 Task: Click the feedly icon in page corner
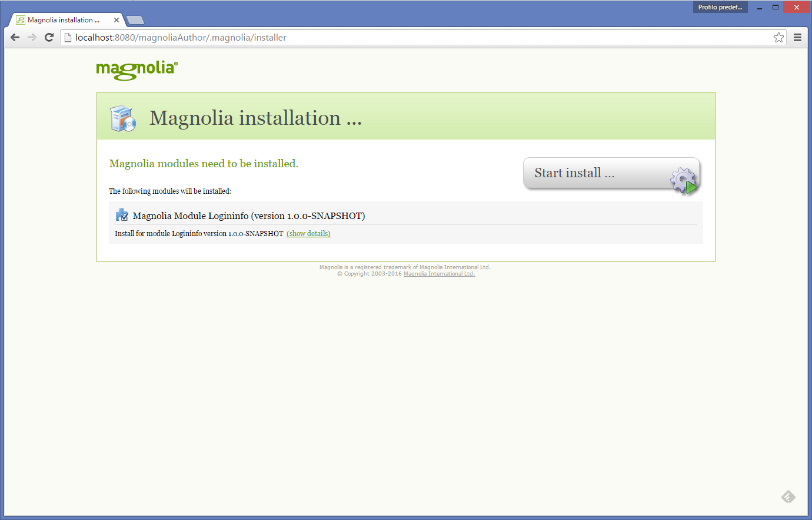tap(788, 497)
